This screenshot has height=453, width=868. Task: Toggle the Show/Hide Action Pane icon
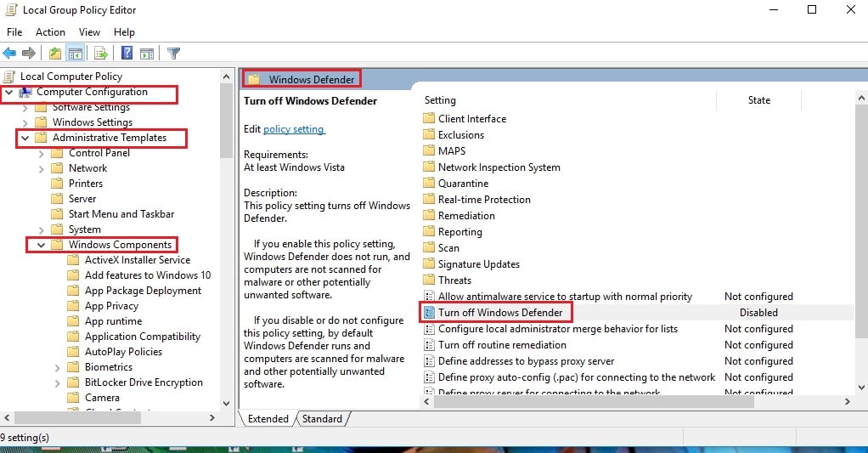[x=147, y=54]
